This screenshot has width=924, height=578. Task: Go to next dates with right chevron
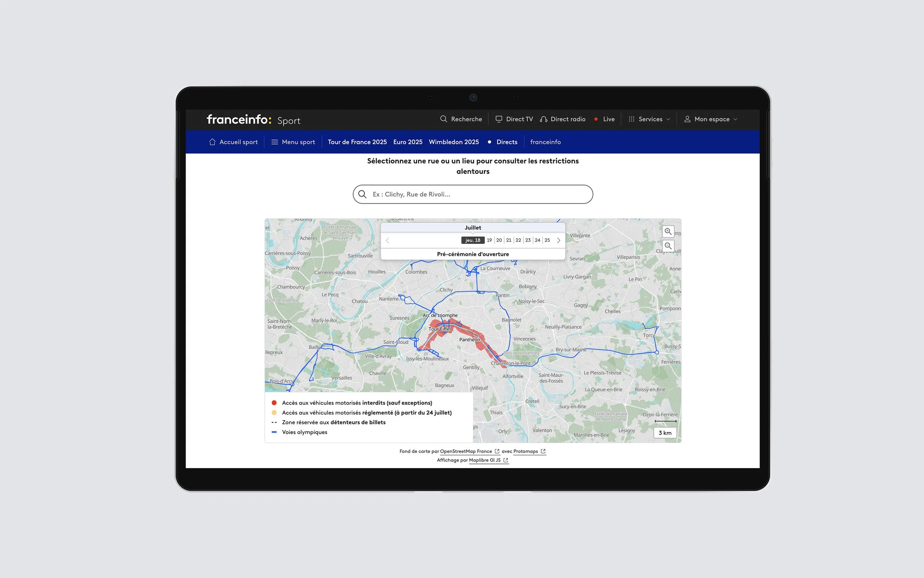point(558,240)
